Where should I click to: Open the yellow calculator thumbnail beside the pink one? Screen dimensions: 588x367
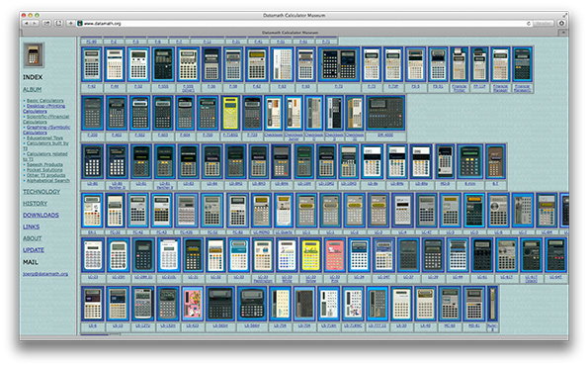311,255
